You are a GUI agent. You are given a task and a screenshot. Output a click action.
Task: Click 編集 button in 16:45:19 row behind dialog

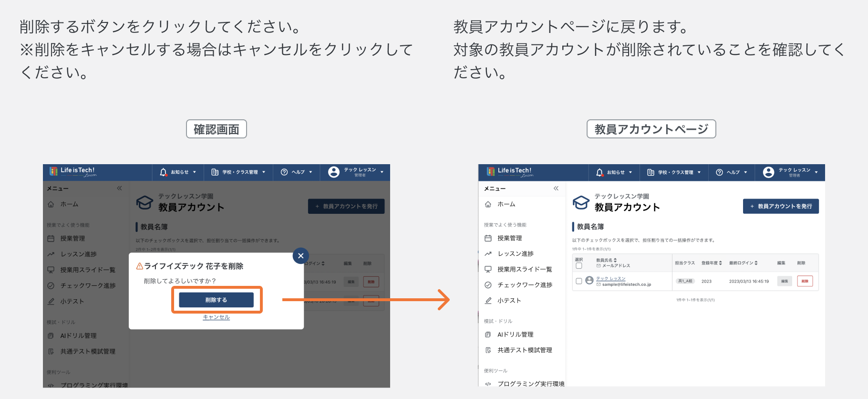pyautogui.click(x=351, y=282)
